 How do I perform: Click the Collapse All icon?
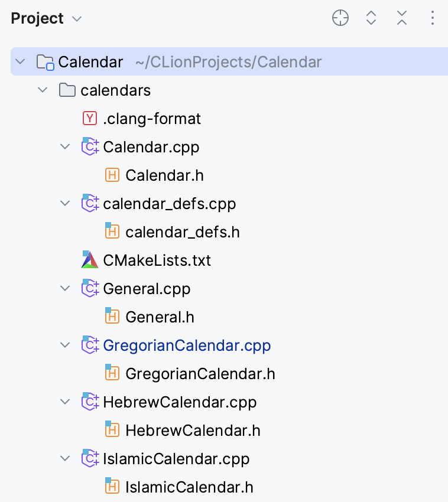click(x=402, y=18)
